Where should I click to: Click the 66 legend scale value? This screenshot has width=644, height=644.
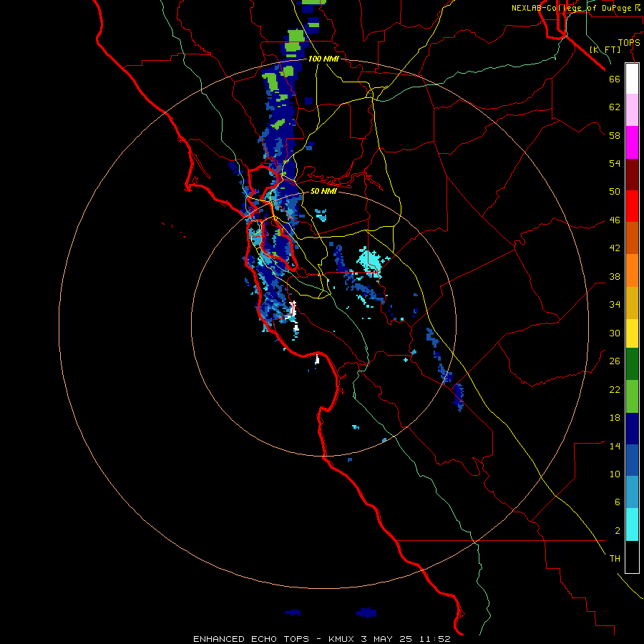tap(615, 79)
